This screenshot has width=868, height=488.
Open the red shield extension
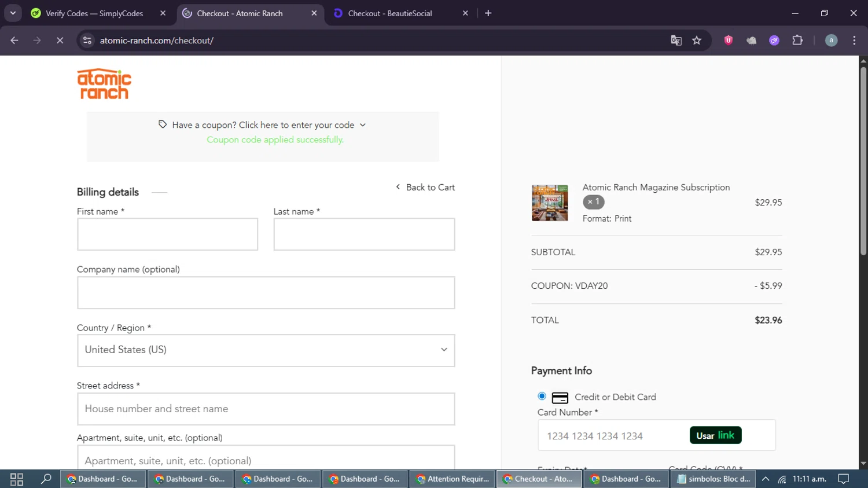pyautogui.click(x=729, y=41)
